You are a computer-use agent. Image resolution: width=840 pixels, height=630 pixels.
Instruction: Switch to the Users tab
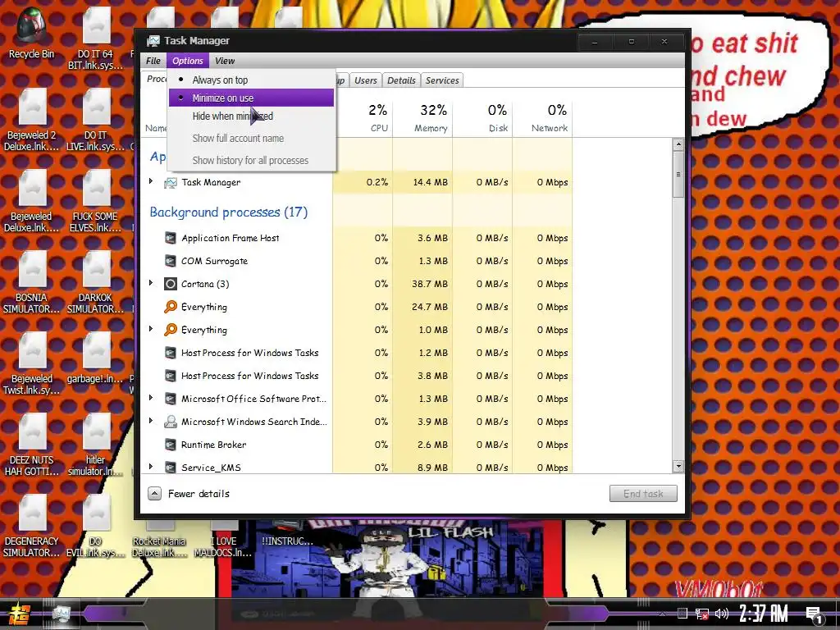click(x=365, y=80)
